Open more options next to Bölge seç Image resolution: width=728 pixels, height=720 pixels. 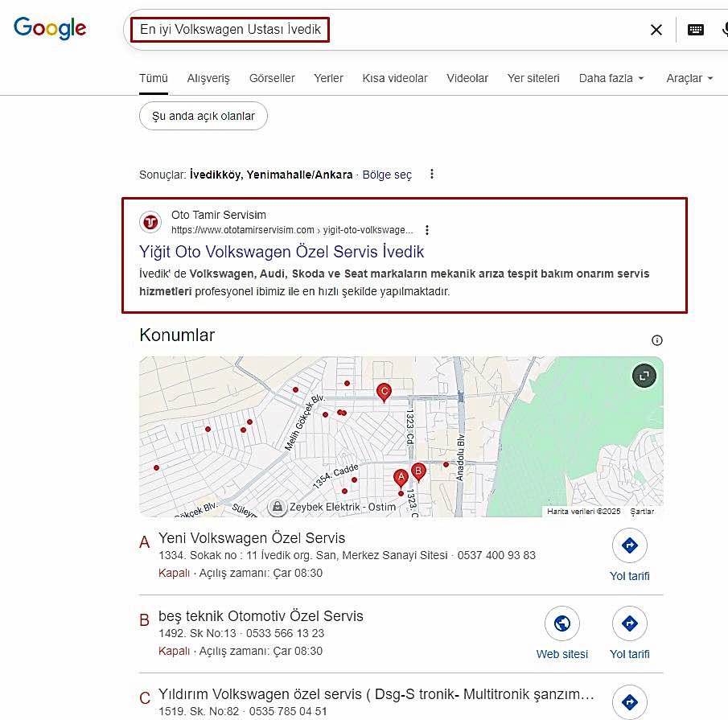click(432, 174)
